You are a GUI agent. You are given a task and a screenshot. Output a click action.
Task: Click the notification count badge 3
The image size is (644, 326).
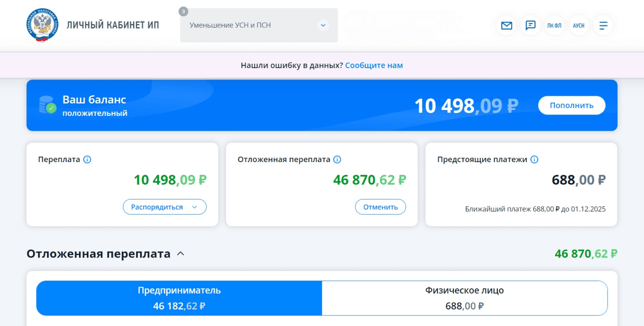pos(183,12)
